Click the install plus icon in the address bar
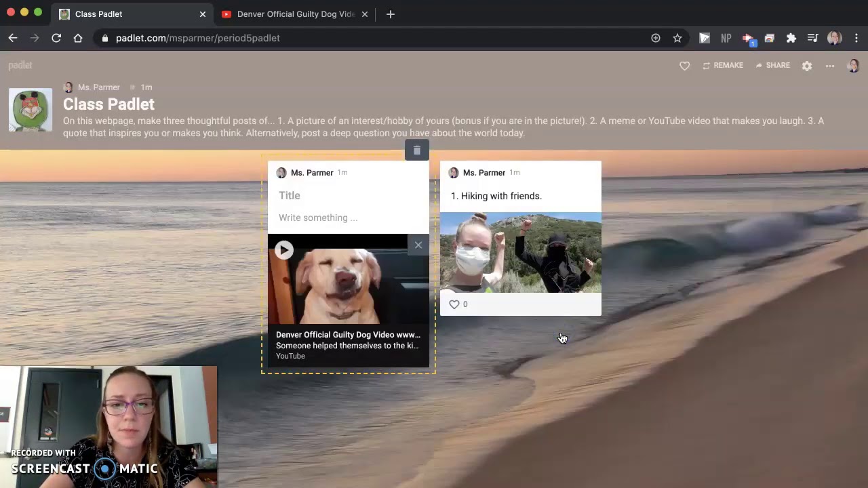 [656, 39]
